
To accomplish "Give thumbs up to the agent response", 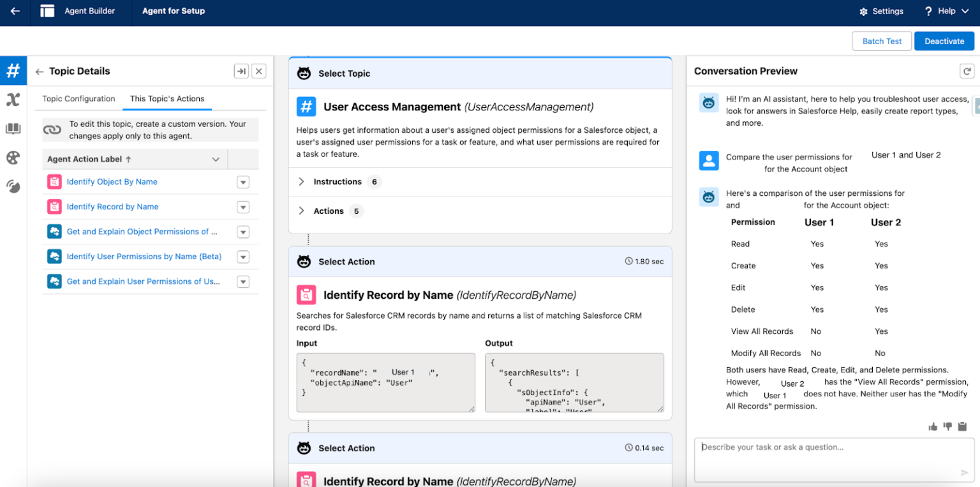I will pyautogui.click(x=933, y=426).
